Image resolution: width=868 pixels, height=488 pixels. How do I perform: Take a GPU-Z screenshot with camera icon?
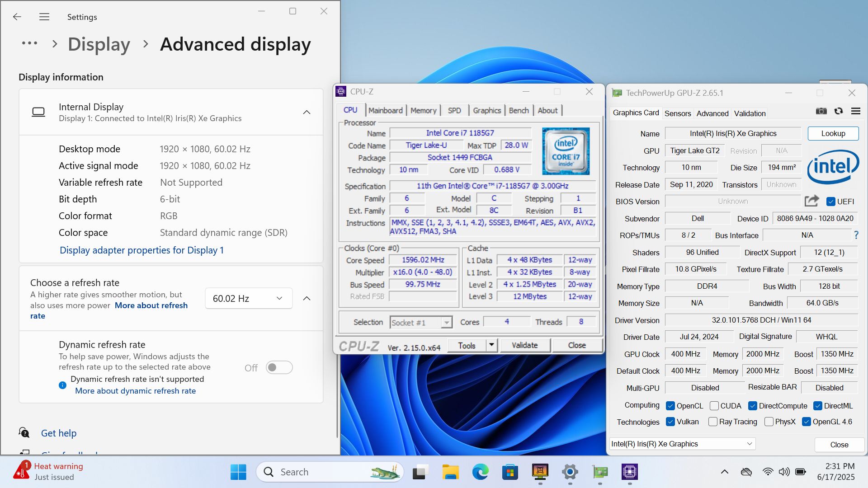pyautogui.click(x=821, y=111)
